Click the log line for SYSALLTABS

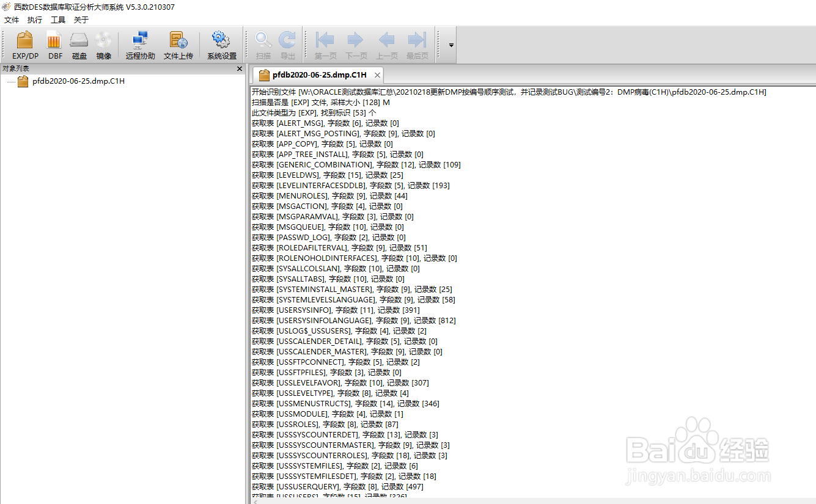[x=328, y=279]
